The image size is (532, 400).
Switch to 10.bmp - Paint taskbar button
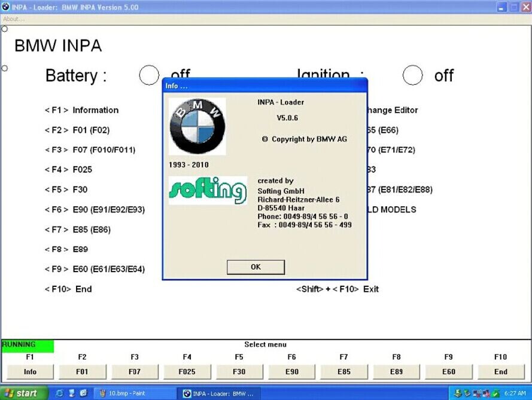135,393
